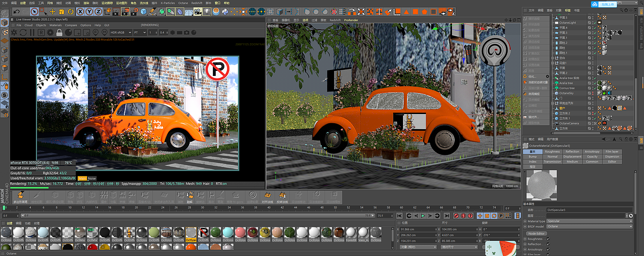Toggle the Roughness checkbox
This screenshot has width=644, height=256.
(x=548, y=239)
